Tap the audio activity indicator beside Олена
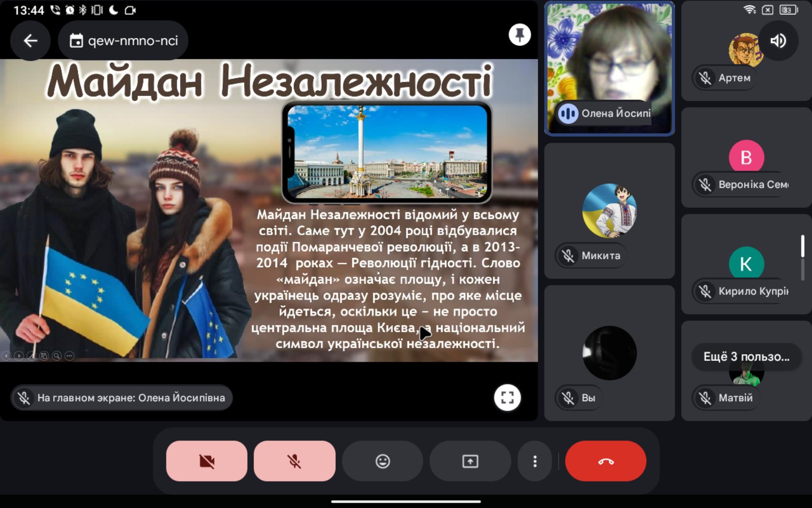 568,113
